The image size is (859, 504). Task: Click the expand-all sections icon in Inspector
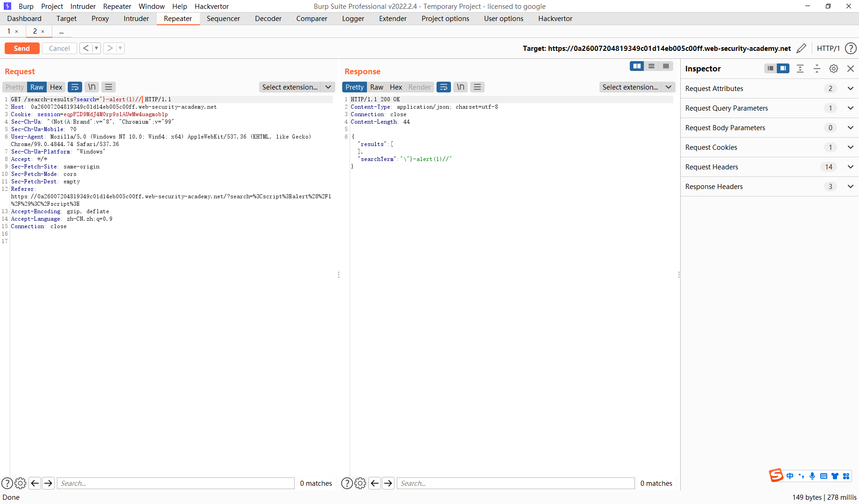click(x=800, y=69)
